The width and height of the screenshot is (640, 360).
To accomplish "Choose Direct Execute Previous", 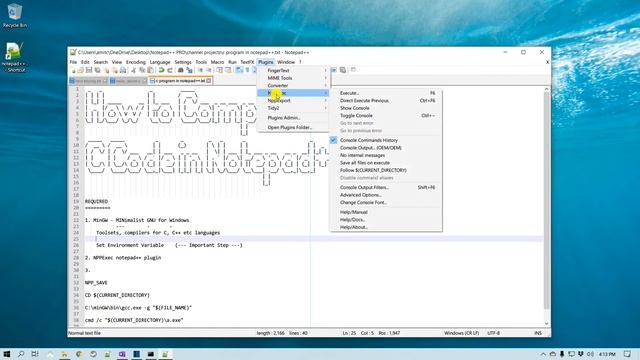I will tap(386, 100).
